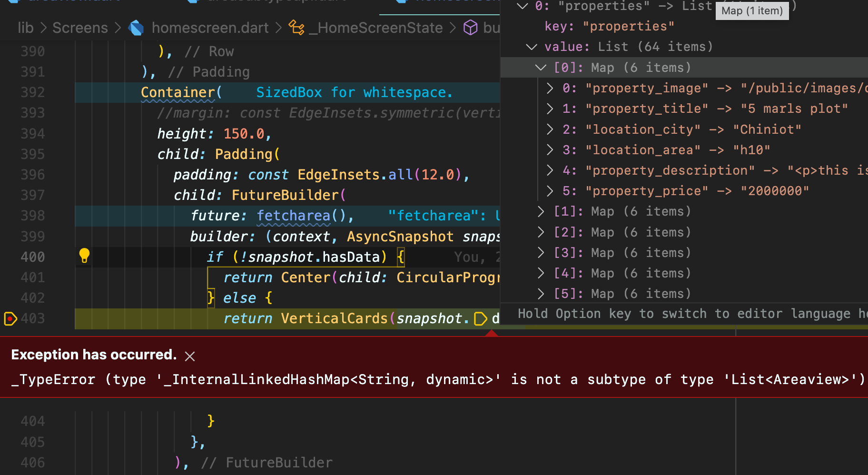Expand the location_area entry
Screen dimensions: 868x475
coord(550,150)
